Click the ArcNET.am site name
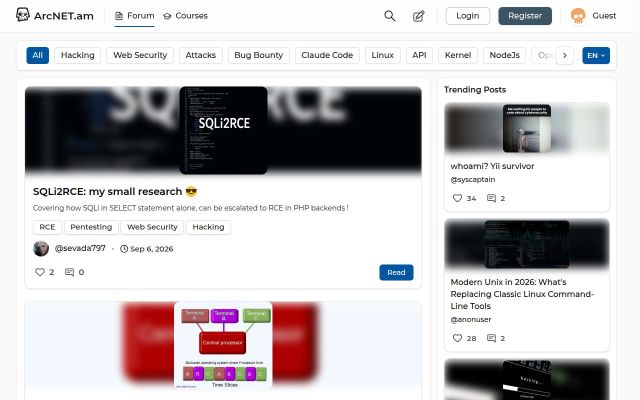 pos(64,16)
